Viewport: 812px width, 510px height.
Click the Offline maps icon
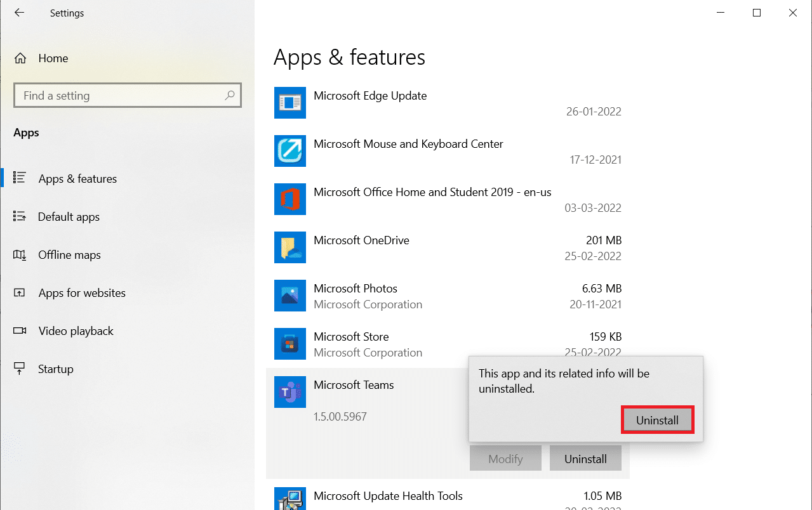pyautogui.click(x=20, y=254)
